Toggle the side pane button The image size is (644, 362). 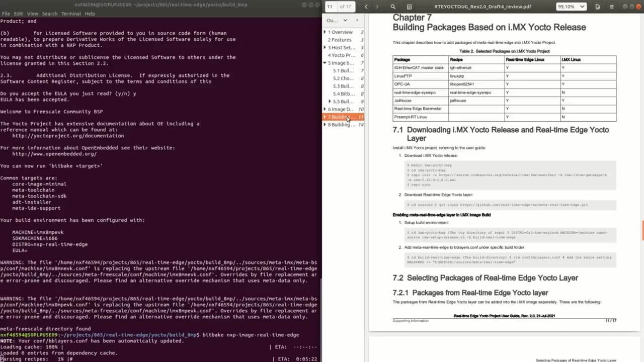409,7
